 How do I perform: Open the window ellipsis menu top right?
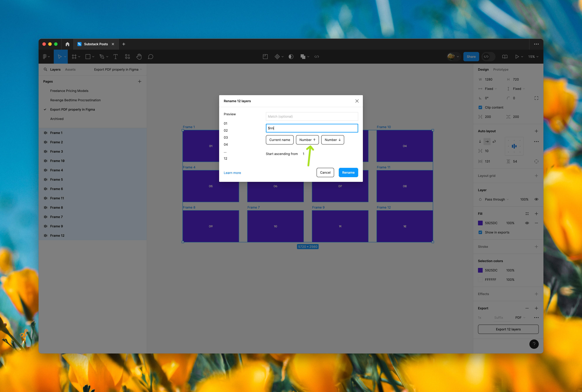pyautogui.click(x=536, y=44)
